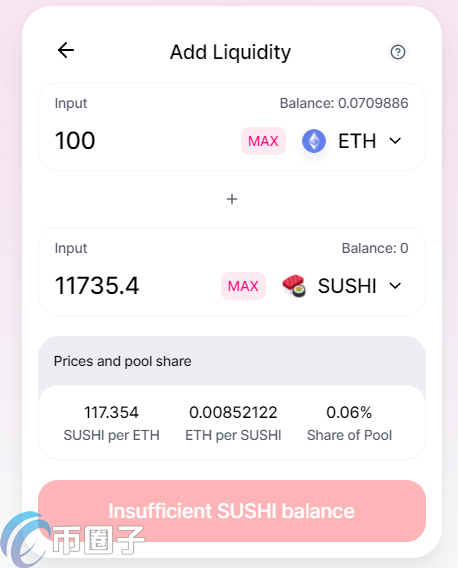Click the Ethereum token logo
Viewport: 458px width, 568px height.
tap(314, 141)
